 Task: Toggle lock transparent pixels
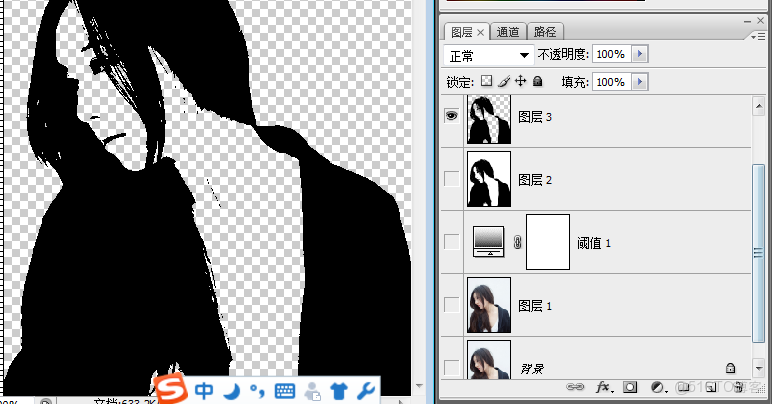click(486, 81)
